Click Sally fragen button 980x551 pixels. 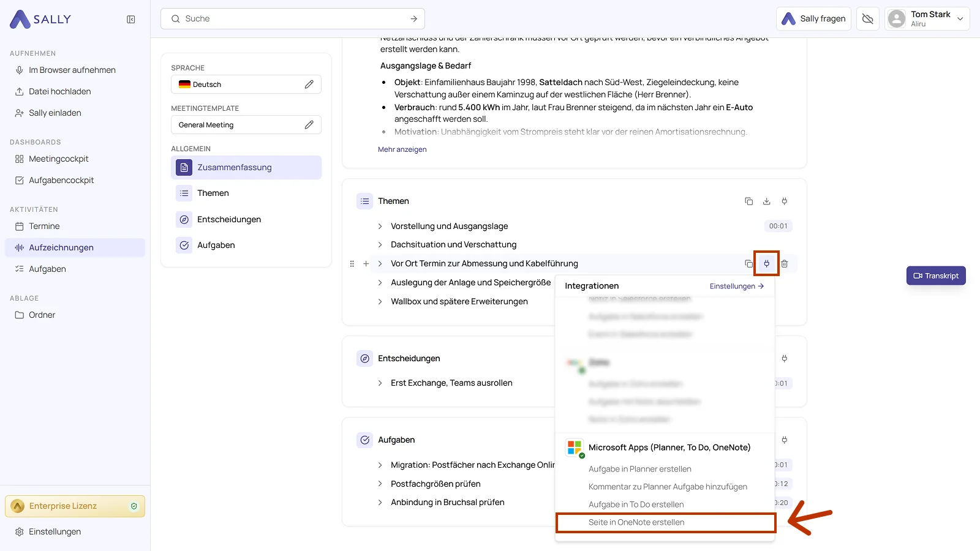tap(814, 19)
